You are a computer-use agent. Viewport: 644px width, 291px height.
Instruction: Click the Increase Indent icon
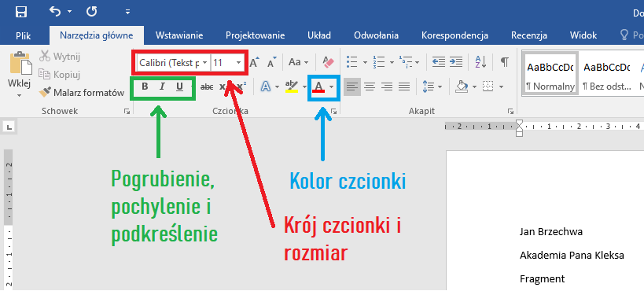pos(456,62)
